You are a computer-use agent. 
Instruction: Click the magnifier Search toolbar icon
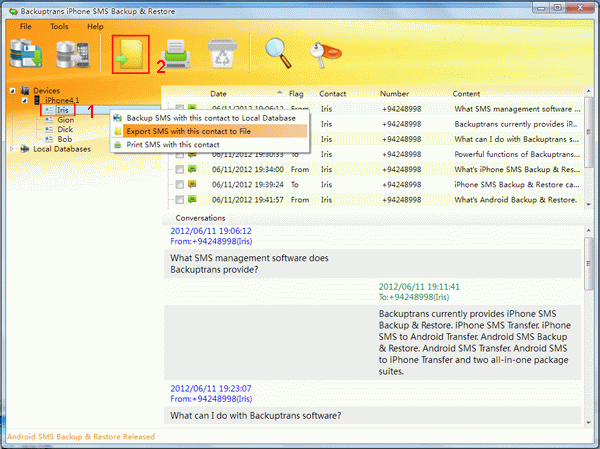coord(278,53)
